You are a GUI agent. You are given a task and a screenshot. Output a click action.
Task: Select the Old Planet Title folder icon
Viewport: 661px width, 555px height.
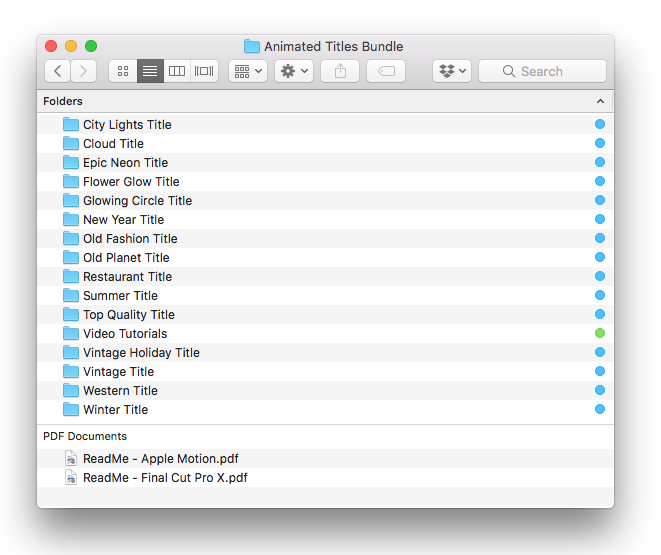click(71, 257)
